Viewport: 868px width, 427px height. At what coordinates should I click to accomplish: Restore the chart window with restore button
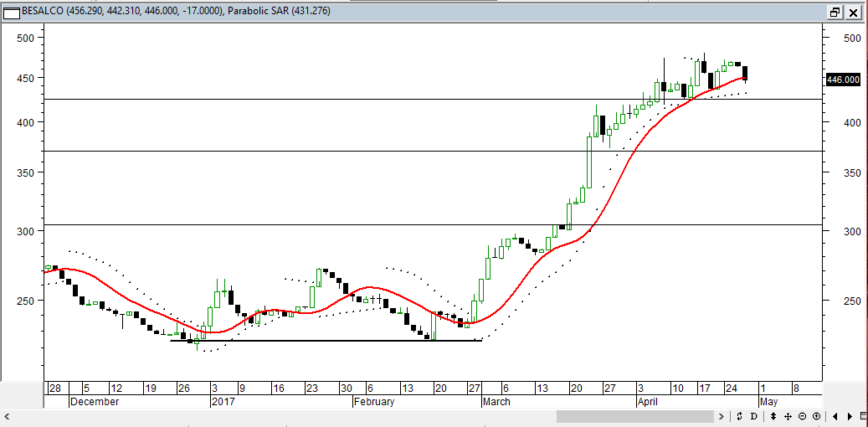[835, 12]
